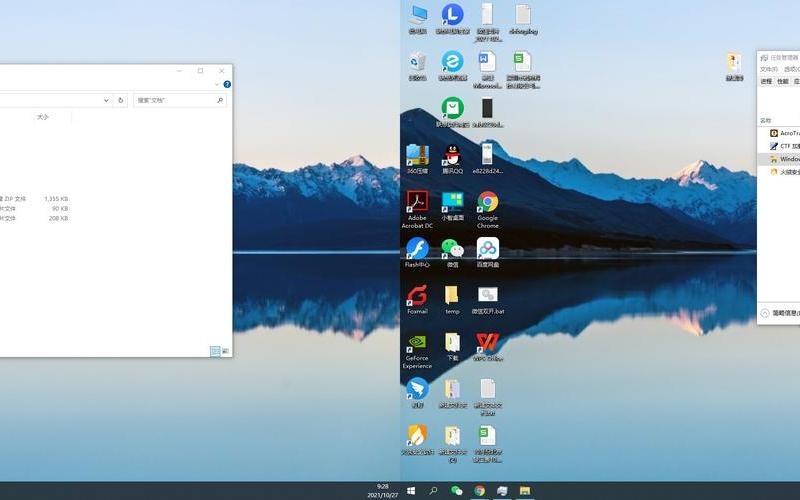Switch to File Explorer on the taskbar

tap(525, 491)
